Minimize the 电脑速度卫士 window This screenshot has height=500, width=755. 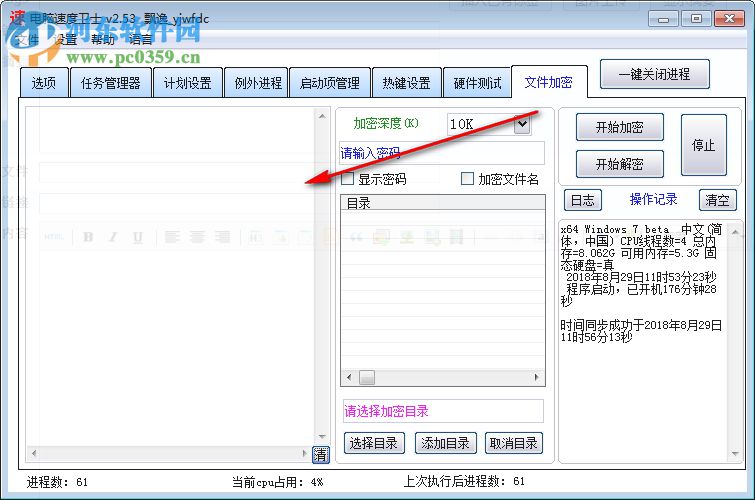[664, 19]
